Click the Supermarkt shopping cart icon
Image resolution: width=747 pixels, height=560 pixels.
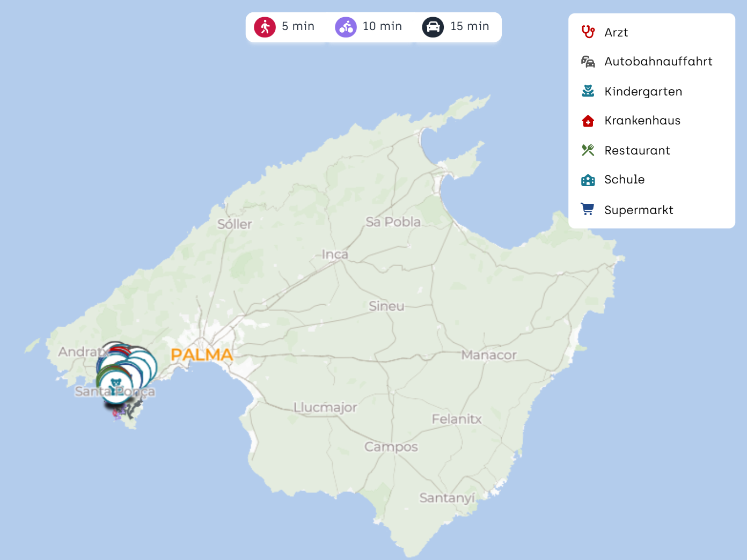tap(588, 209)
